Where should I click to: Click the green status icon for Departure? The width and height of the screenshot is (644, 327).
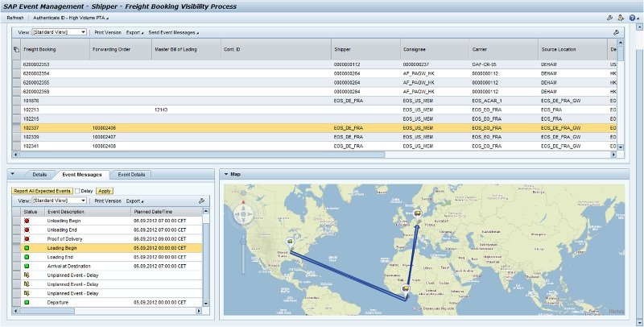[x=27, y=302]
